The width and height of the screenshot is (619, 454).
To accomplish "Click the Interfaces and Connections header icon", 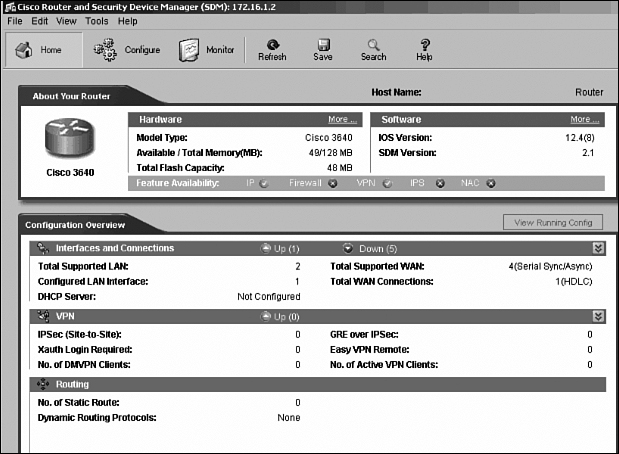I will point(43,248).
